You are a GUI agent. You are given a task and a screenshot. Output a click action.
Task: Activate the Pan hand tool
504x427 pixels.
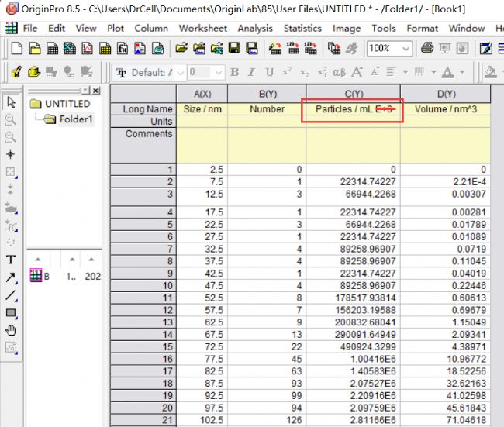click(11, 331)
